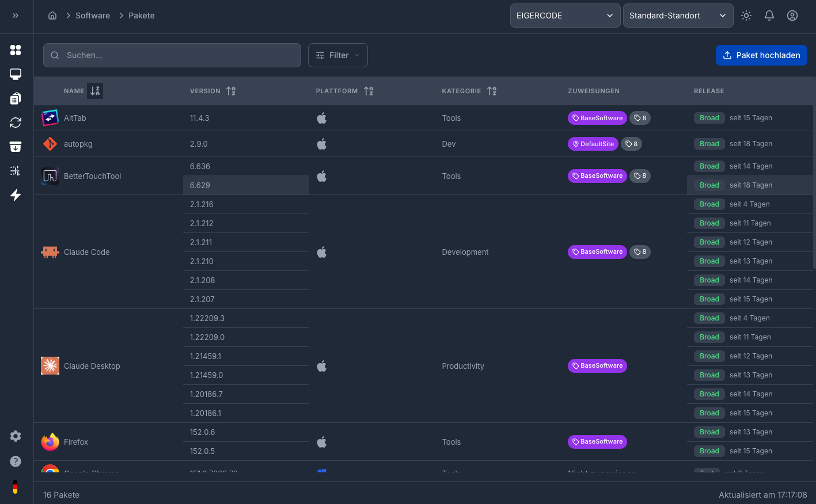Open the user account icon
The image size is (816, 504).
[792, 16]
